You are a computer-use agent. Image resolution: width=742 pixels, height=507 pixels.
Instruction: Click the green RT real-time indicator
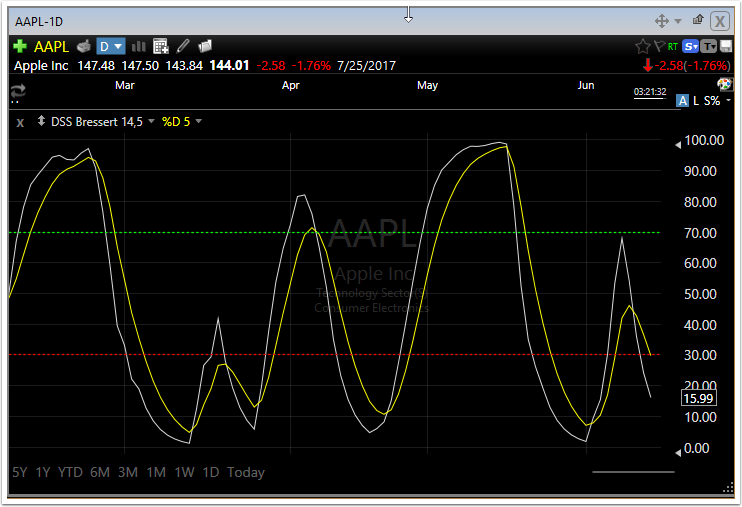coord(672,46)
